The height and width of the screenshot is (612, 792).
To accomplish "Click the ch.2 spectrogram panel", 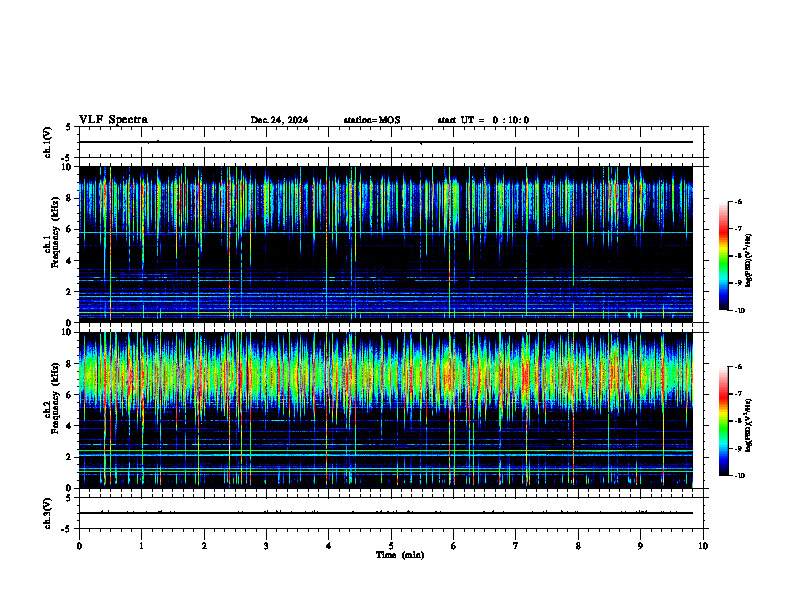I will [x=386, y=410].
